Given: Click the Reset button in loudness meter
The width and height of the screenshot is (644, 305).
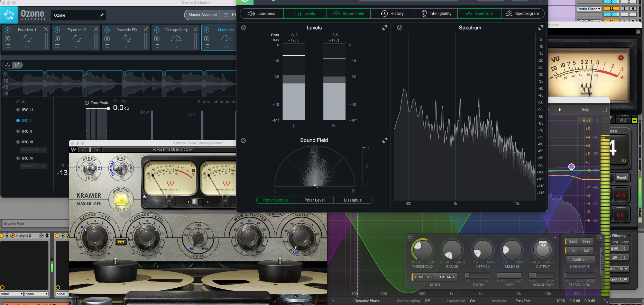Looking at the screenshot, I should click(622, 178).
